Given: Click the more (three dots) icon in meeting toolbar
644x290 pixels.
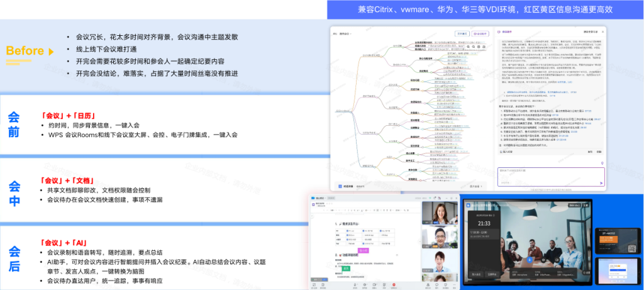Looking at the screenshot, I should tap(454, 285).
